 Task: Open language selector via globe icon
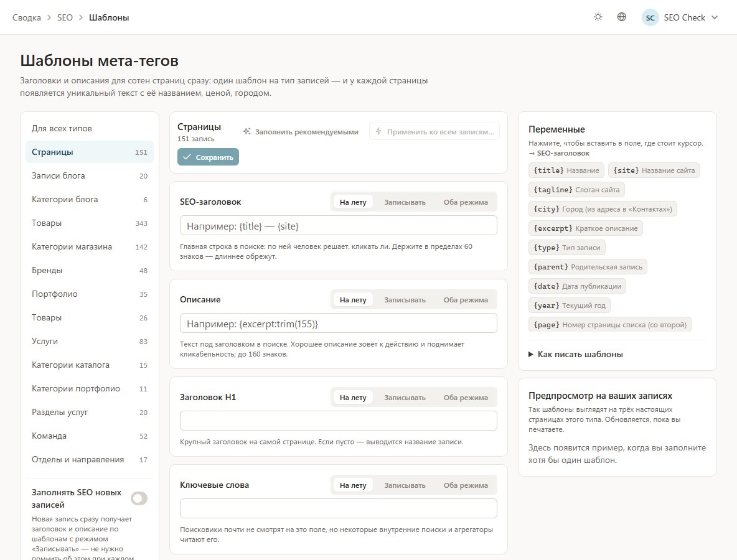pyautogui.click(x=621, y=17)
